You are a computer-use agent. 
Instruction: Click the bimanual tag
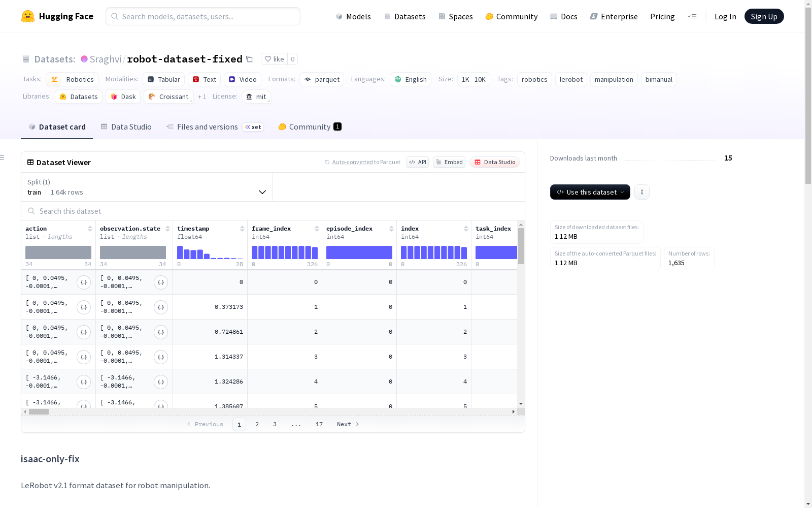tap(659, 79)
